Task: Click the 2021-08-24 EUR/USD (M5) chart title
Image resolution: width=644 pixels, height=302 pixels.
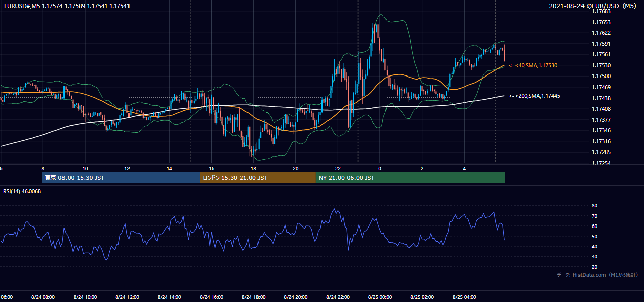Action: (x=594, y=6)
